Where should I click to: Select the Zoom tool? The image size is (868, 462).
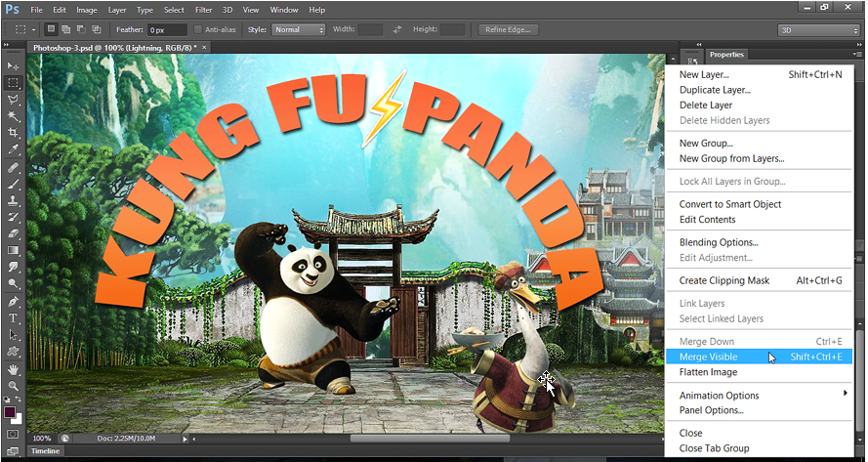point(13,386)
